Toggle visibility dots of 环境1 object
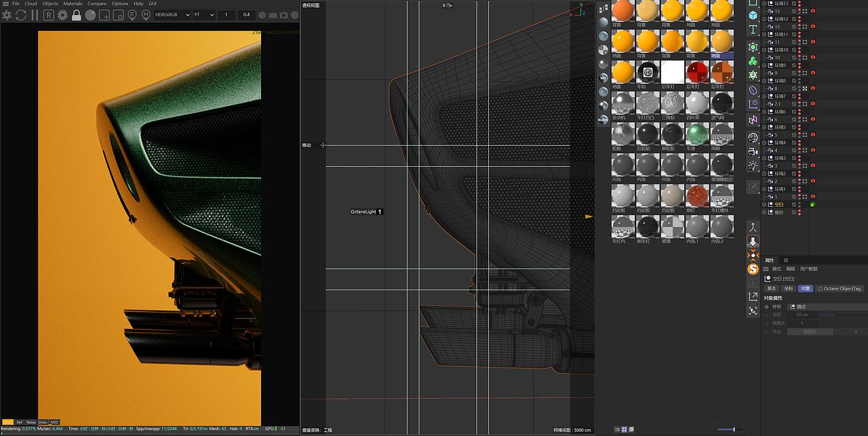The height and width of the screenshot is (436, 868). (800, 189)
